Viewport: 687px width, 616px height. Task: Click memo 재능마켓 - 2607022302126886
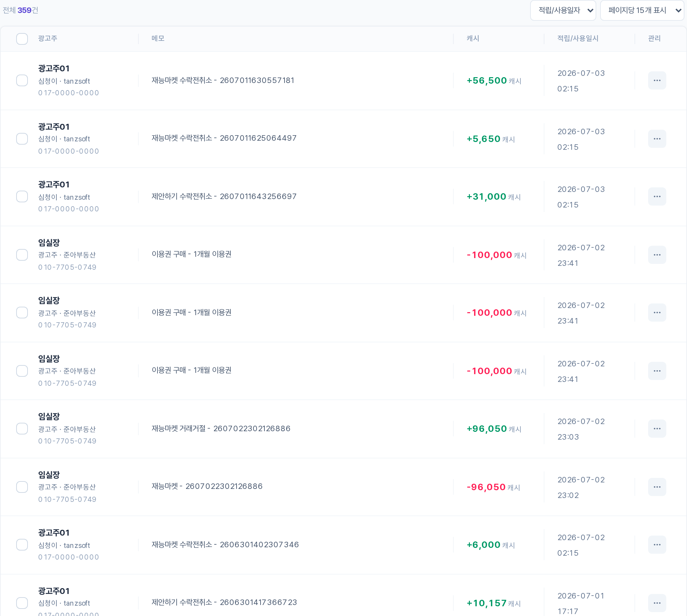click(x=207, y=487)
